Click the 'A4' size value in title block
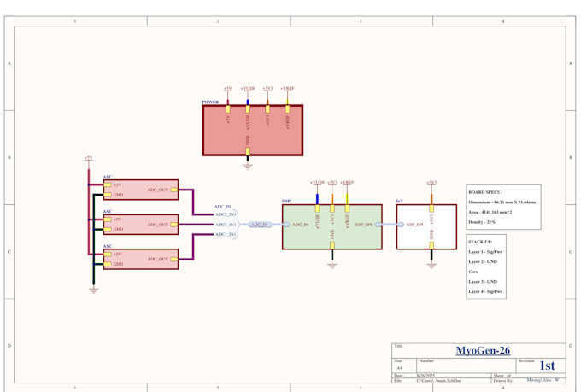Viewport: 581px width, 392px height. click(x=400, y=368)
